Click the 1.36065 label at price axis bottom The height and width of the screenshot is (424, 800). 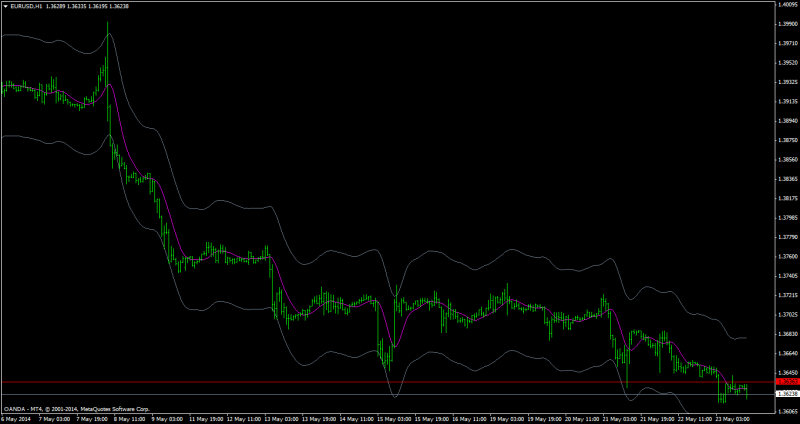(x=788, y=411)
